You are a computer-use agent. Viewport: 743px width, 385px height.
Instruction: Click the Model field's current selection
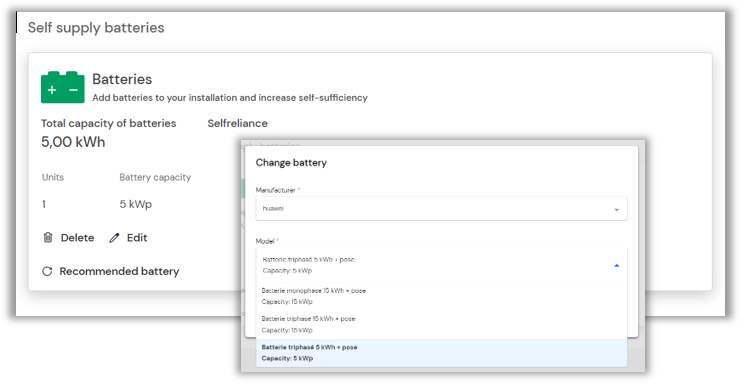tap(441, 265)
